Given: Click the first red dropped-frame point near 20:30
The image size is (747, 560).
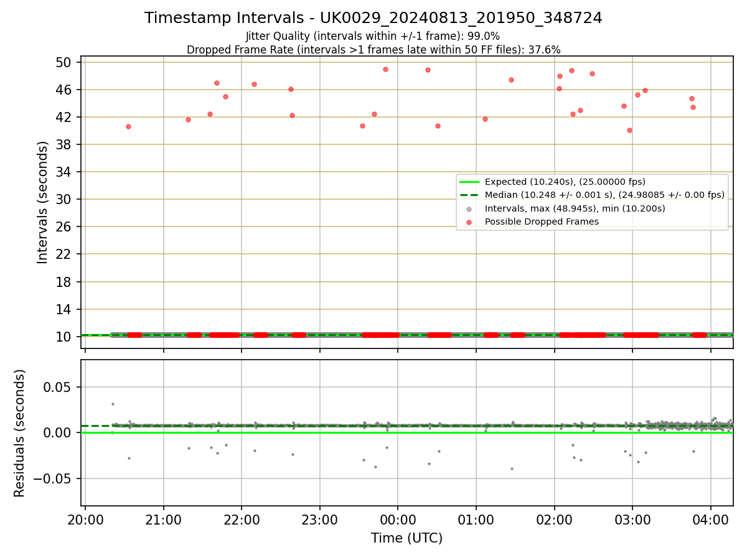Looking at the screenshot, I should [128, 126].
